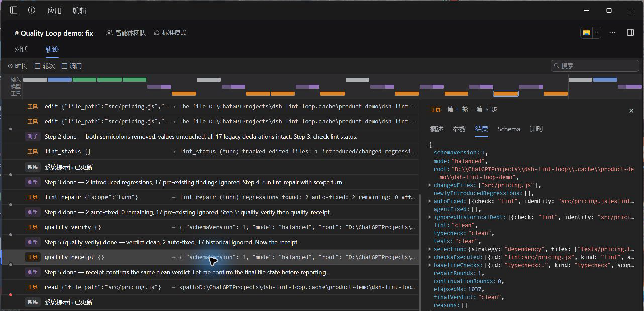Image resolution: width=644 pixels, height=311 pixels.
Task: Select the quality_receipt tool row
Action: [210, 257]
